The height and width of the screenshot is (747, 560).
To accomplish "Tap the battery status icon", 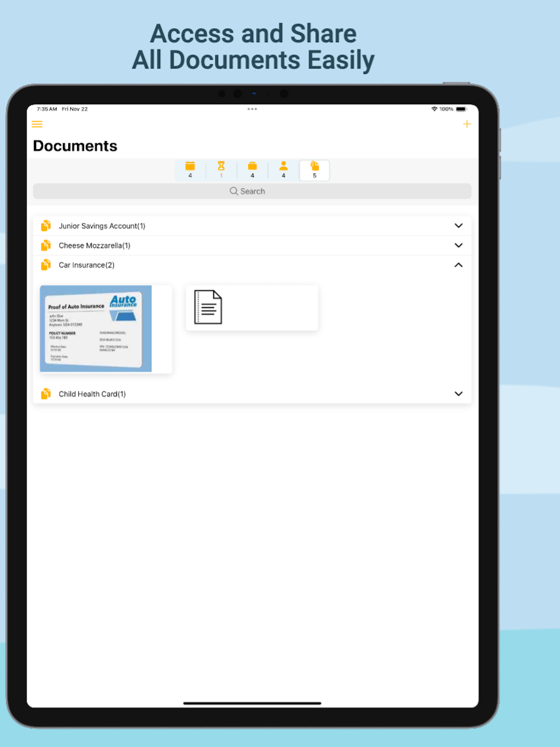I will coord(461,109).
